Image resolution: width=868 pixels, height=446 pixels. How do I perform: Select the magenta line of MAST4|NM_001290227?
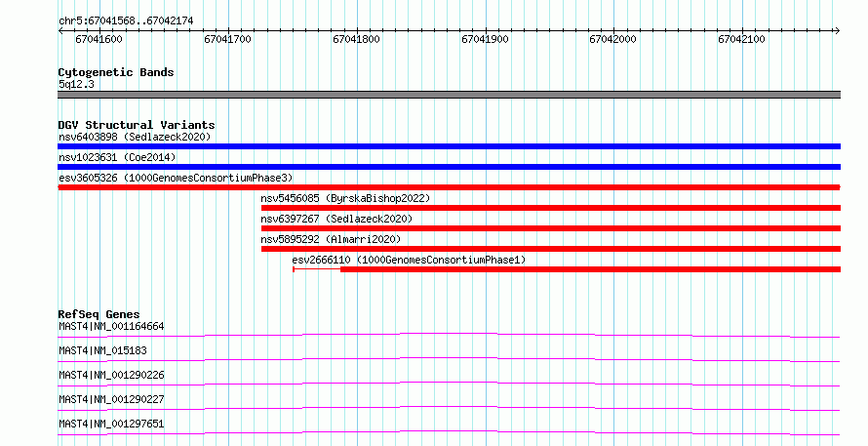[449, 408]
